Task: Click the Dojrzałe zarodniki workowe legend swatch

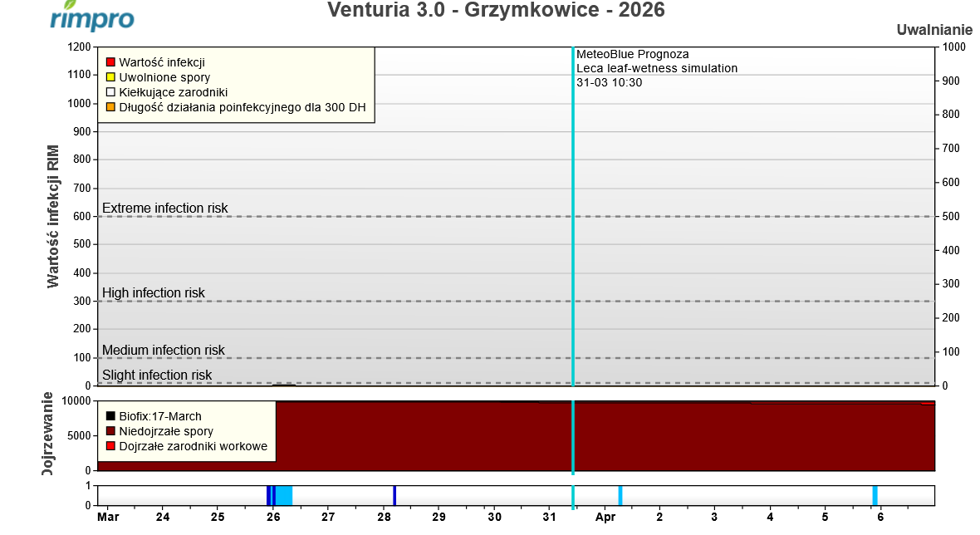Action: click(110, 446)
